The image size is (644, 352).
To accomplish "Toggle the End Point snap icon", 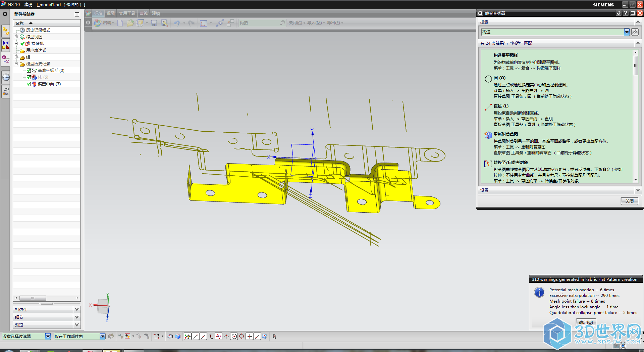I will 196,336.
